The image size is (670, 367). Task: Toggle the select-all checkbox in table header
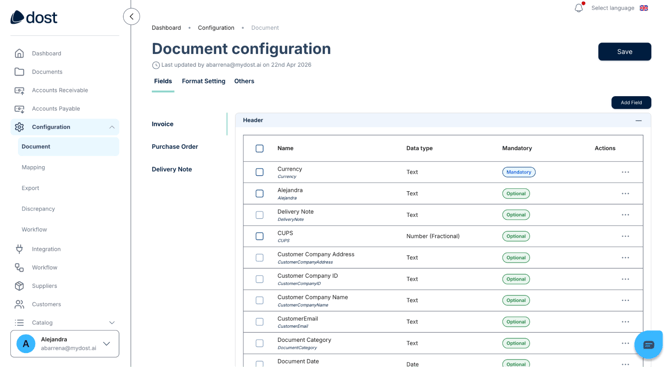pos(259,148)
